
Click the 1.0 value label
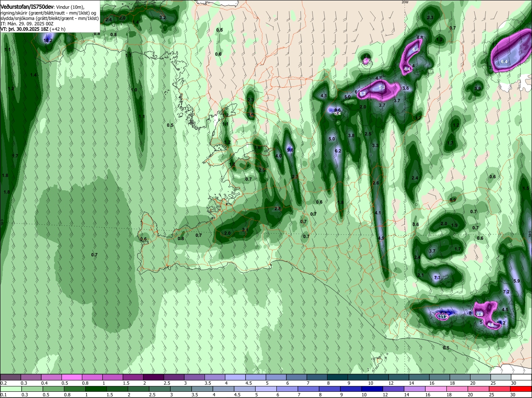134,90
